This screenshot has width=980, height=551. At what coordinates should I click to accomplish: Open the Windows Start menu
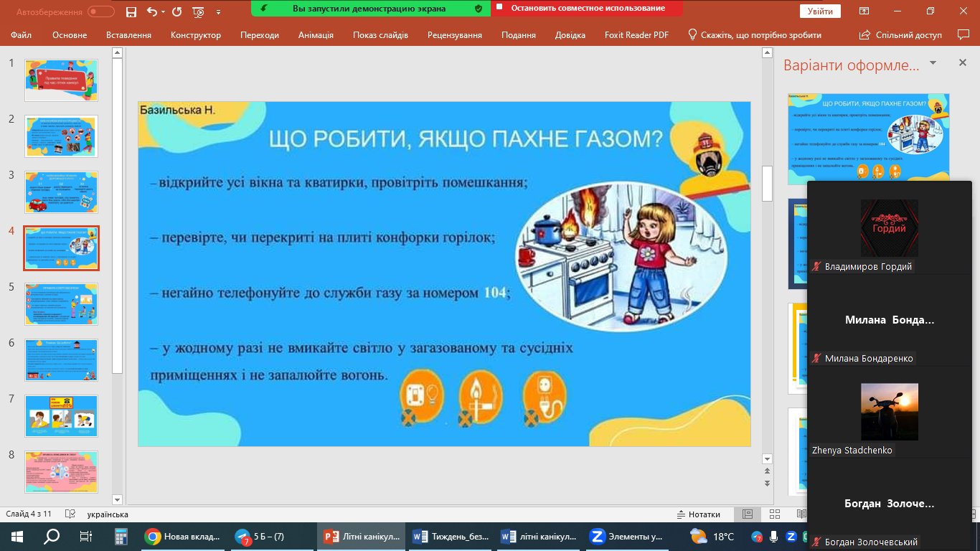pos(17,537)
